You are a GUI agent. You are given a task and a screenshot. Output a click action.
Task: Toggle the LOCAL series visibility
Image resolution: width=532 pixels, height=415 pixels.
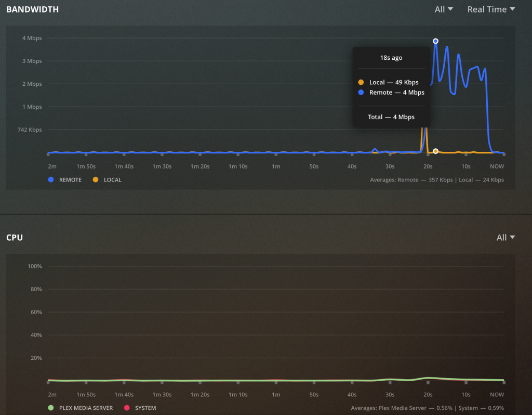point(107,179)
